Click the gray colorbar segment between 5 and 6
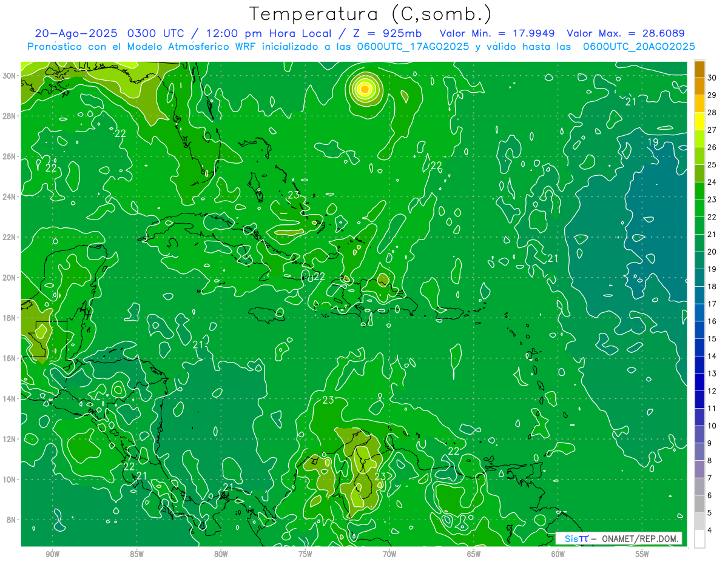Image resolution: width=728 pixels, height=562 pixels. pos(699,504)
